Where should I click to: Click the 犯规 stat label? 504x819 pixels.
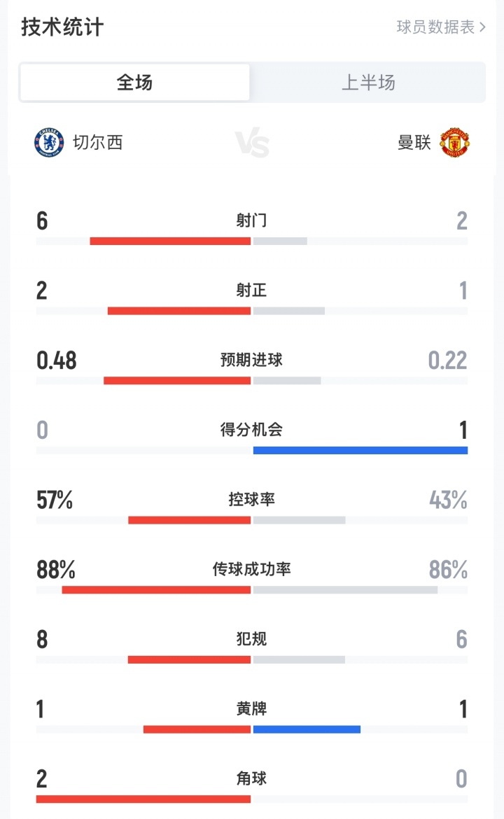coord(251,639)
